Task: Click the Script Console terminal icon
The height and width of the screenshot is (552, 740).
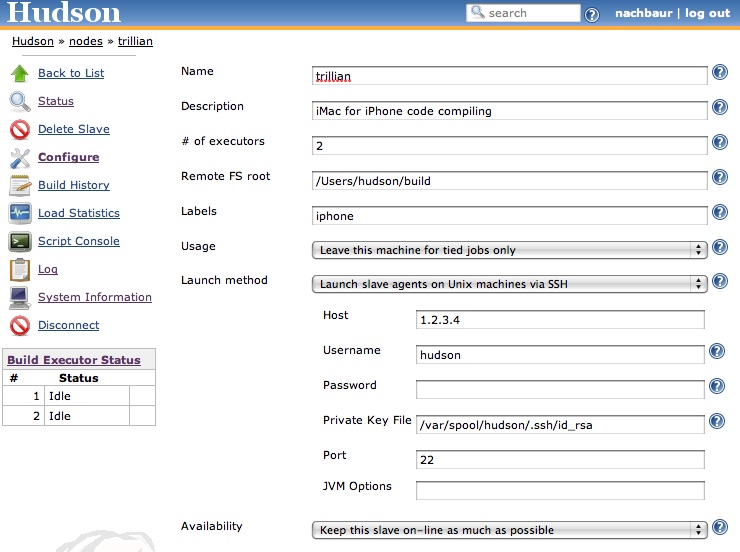Action: pyautogui.click(x=20, y=242)
